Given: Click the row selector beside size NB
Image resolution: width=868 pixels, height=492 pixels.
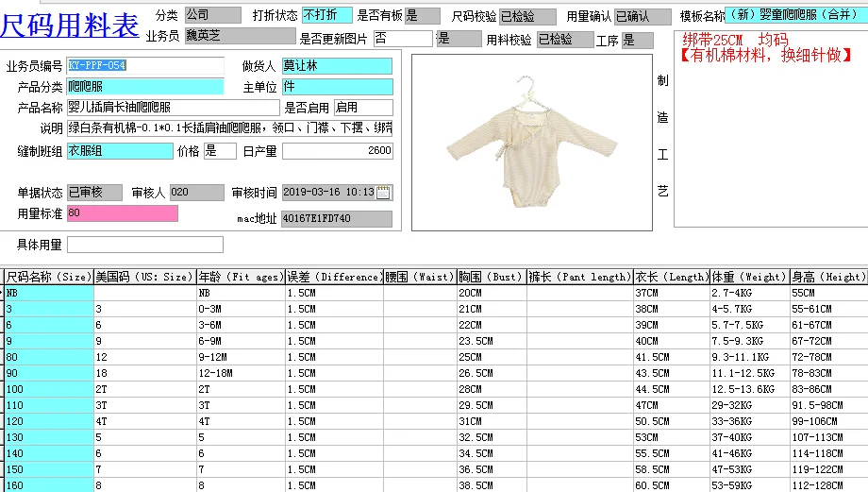Looking at the screenshot, I should click(x=2, y=293).
